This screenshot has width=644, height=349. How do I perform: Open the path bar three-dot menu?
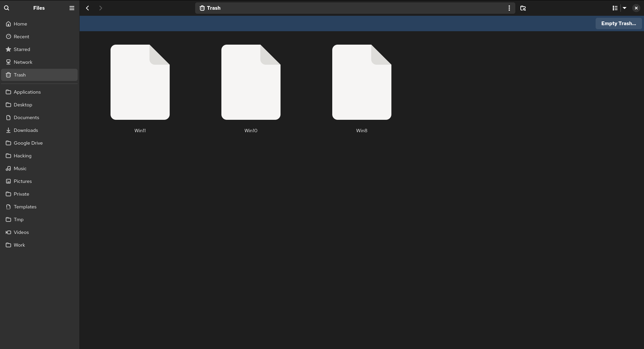pyautogui.click(x=509, y=8)
